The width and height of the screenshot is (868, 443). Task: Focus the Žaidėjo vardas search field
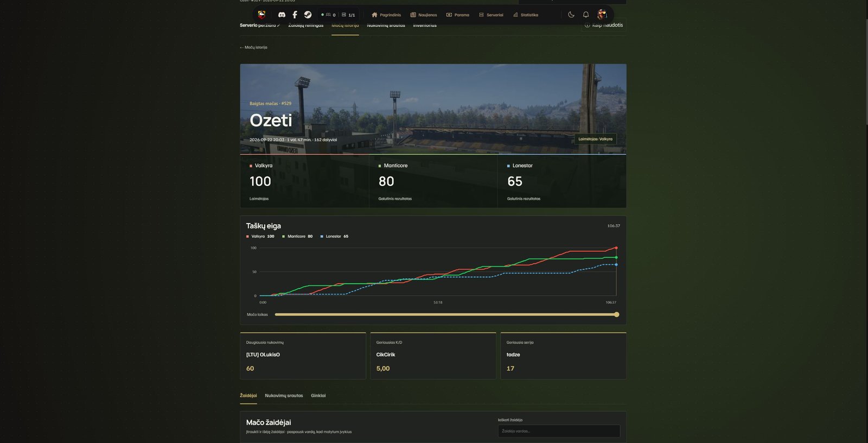pyautogui.click(x=559, y=431)
